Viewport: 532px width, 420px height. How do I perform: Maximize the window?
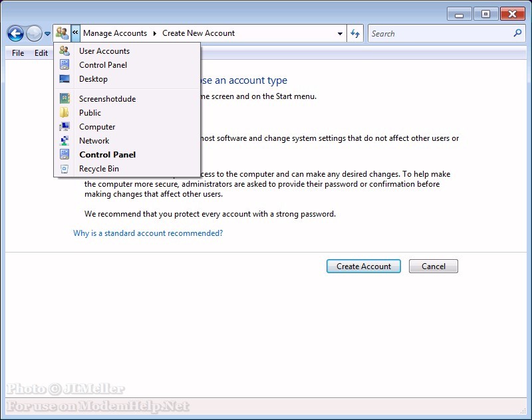pyautogui.click(x=485, y=14)
